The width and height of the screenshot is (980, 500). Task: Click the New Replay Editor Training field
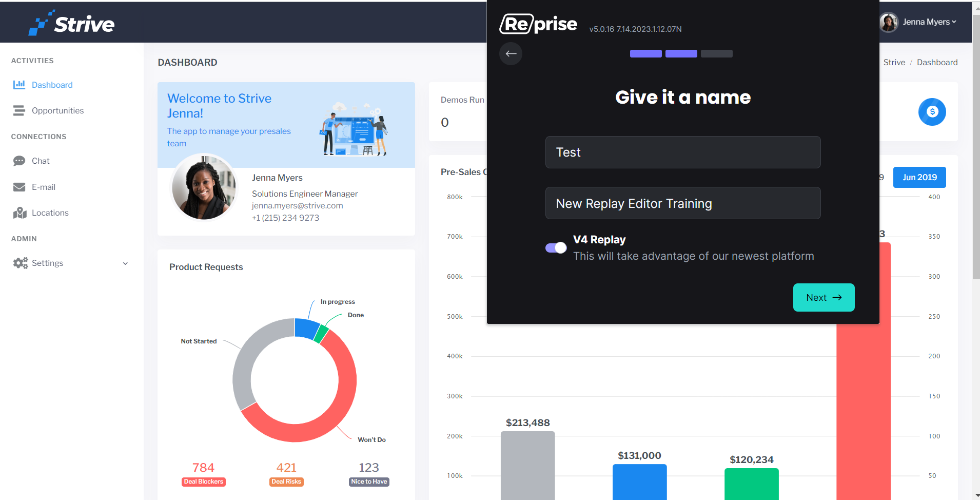pos(682,203)
